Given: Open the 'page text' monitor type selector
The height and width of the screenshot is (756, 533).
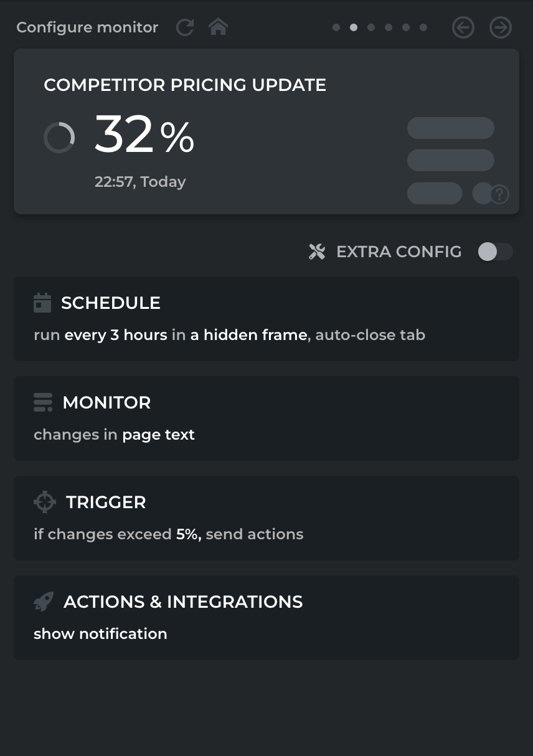Looking at the screenshot, I should tap(158, 435).
